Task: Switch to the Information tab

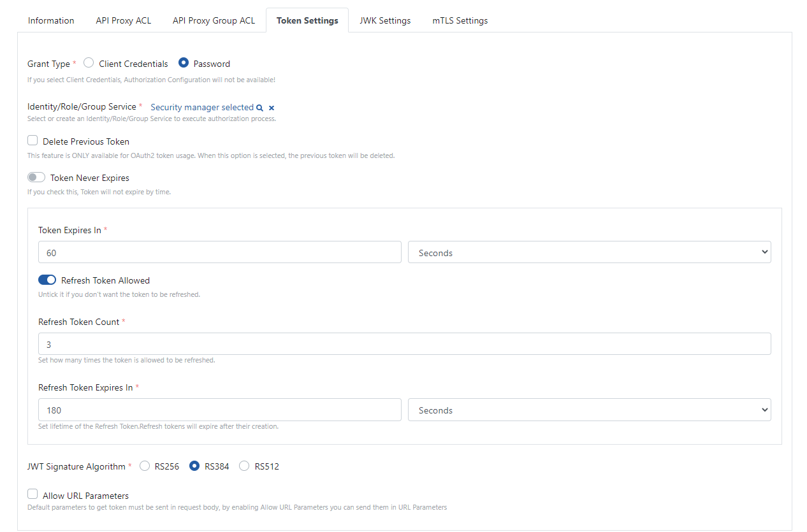Action: 51,20
